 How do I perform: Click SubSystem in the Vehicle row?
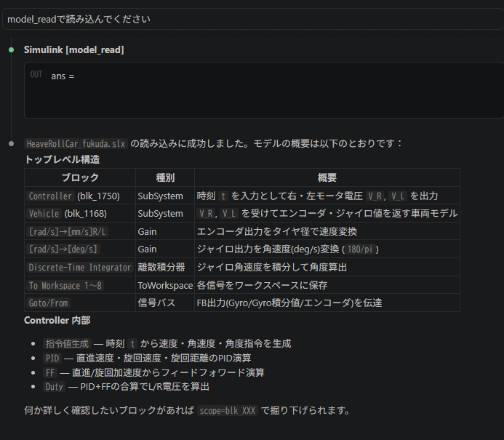(161, 213)
